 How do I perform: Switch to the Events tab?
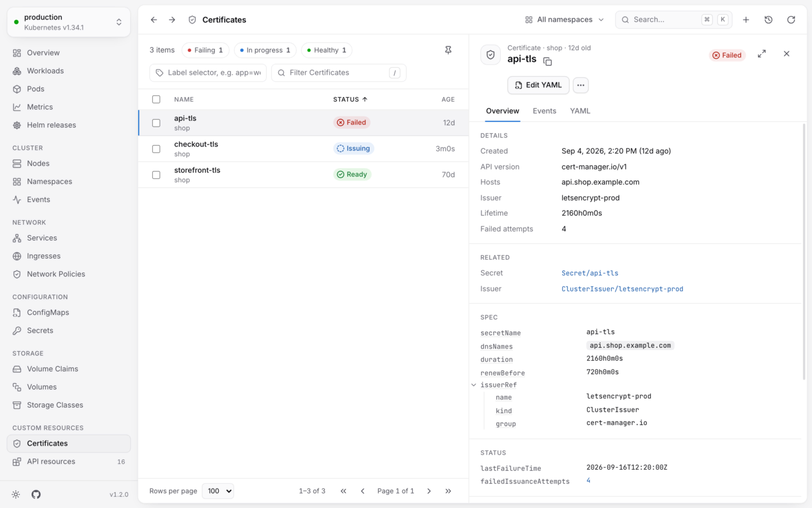coord(545,111)
